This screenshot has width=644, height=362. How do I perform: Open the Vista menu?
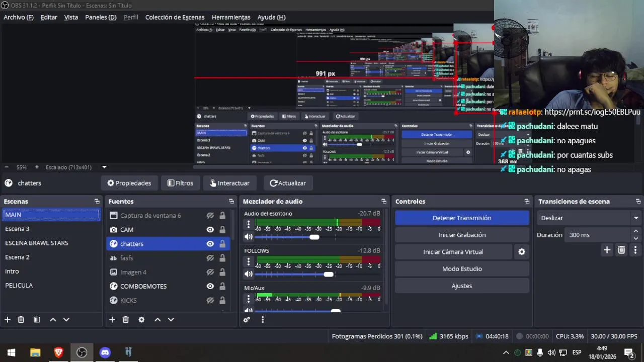click(x=71, y=17)
